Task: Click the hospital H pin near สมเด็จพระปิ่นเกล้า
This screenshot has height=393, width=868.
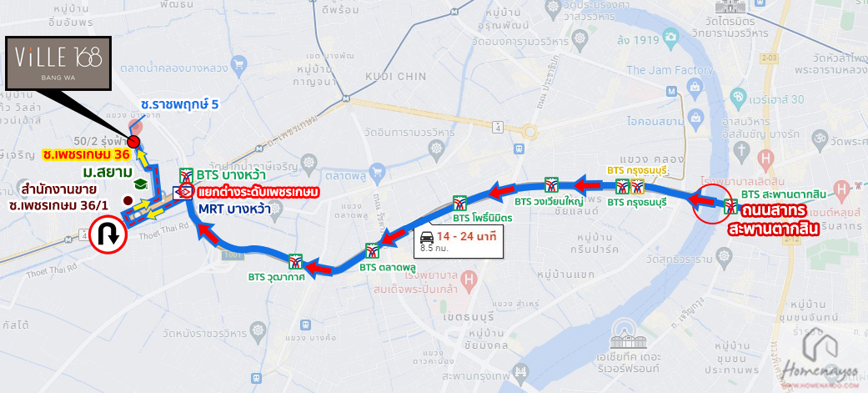Action: 469,276
